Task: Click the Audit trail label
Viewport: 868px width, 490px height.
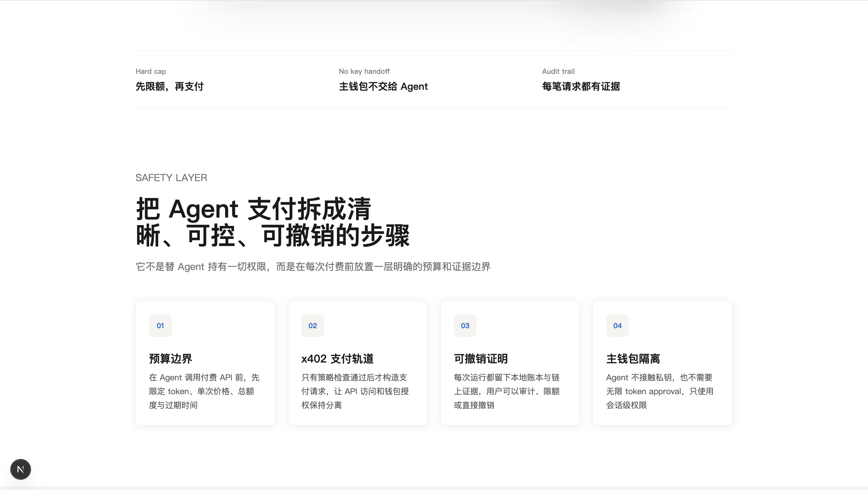Action: click(558, 71)
